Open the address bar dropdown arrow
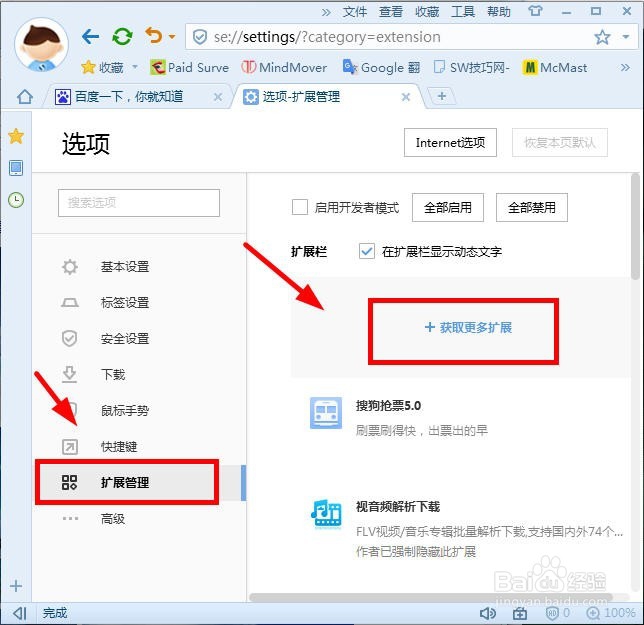Screen dimensions: 644x625 point(626,37)
